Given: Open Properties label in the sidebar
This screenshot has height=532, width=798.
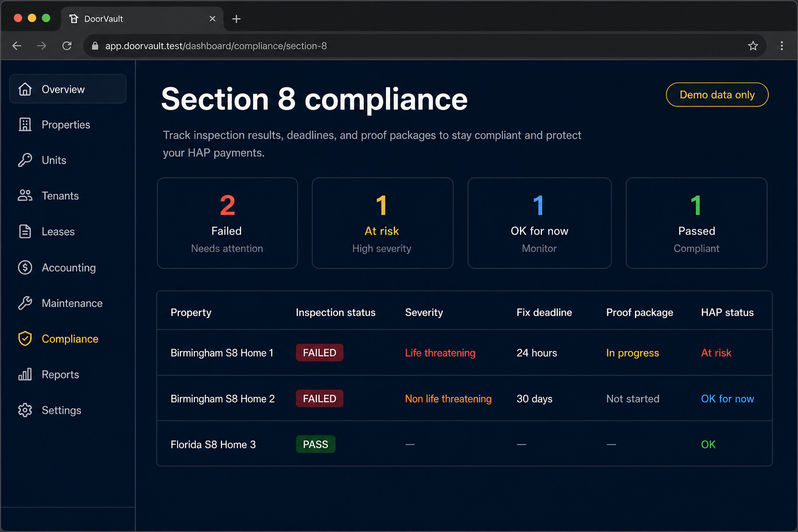Looking at the screenshot, I should coord(66,125).
